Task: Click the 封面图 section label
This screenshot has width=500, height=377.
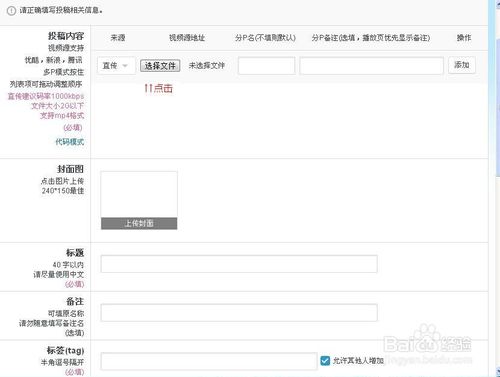Action: pos(70,169)
